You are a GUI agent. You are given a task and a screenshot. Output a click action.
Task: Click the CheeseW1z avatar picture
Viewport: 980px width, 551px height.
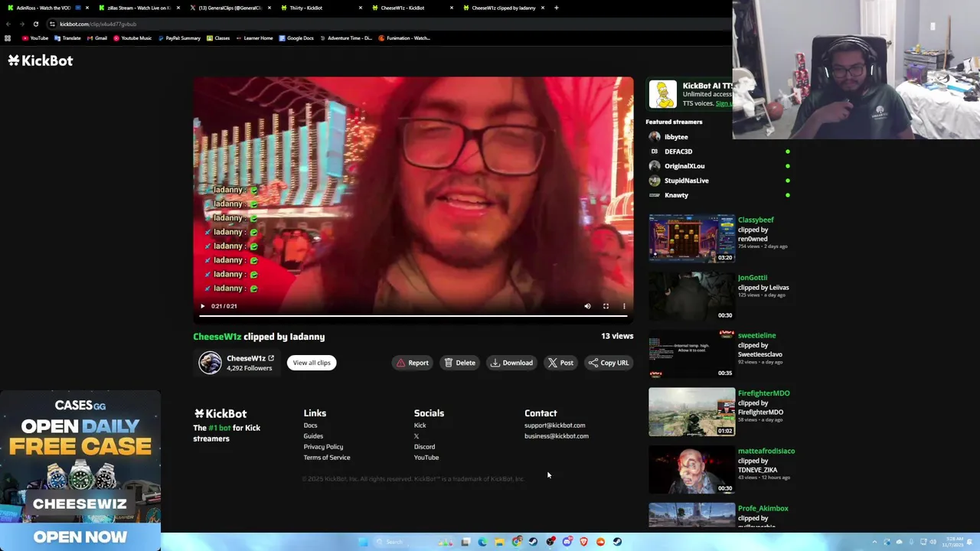[210, 363]
